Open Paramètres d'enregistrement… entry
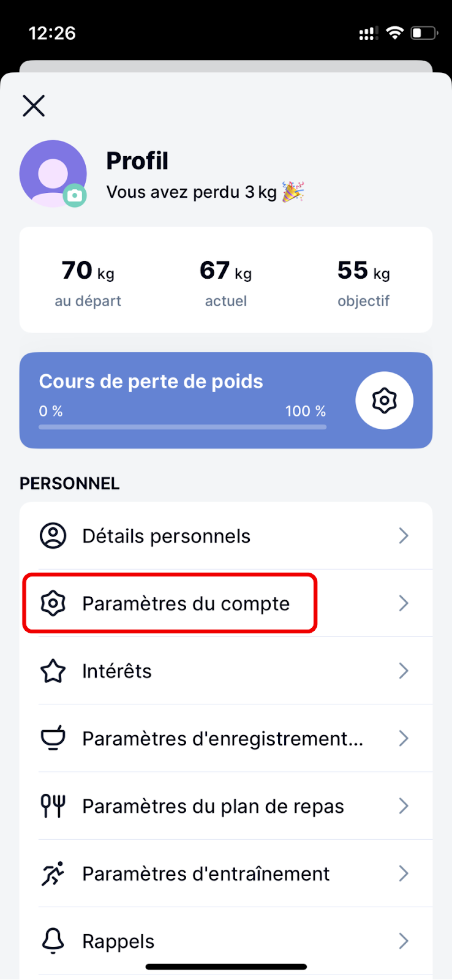 coord(226,738)
